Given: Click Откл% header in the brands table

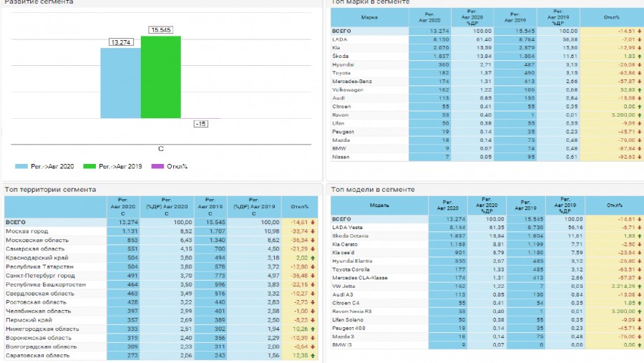Looking at the screenshot, I should [612, 17].
